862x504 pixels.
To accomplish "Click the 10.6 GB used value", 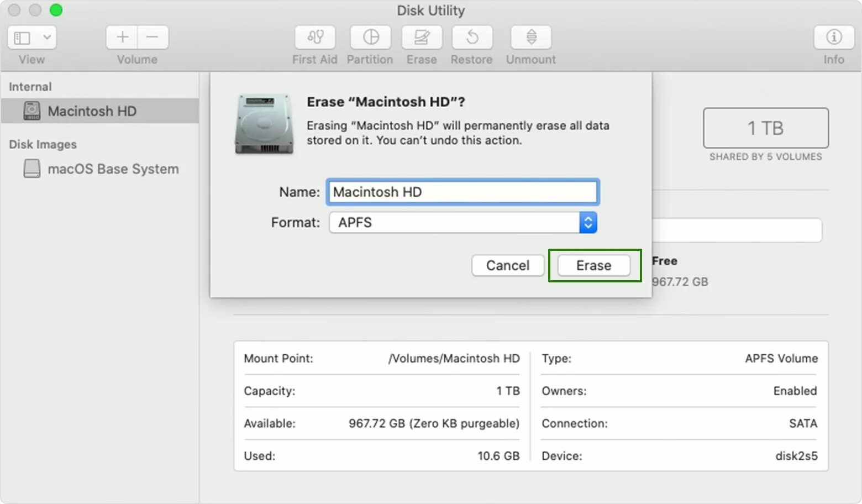I will point(498,456).
